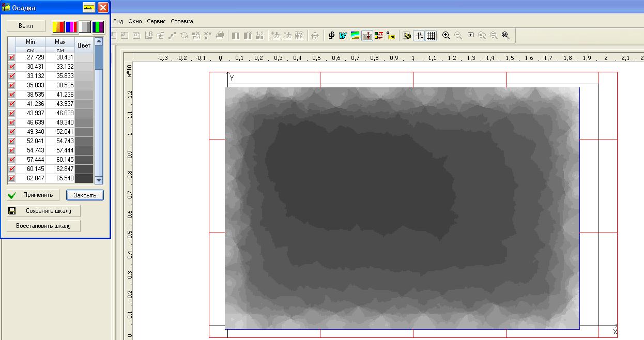Pick the blue-green-purple palette icon
This screenshot has width=644, height=340.
pos(98,26)
